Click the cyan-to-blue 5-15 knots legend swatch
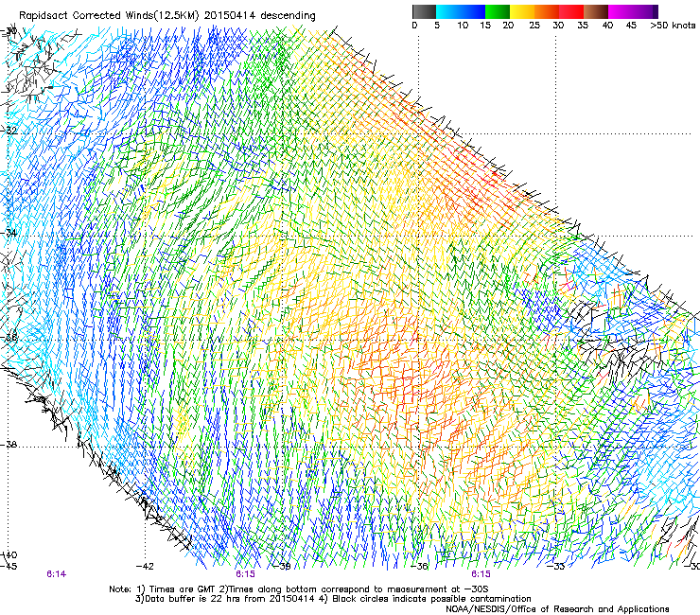 [x=461, y=11]
